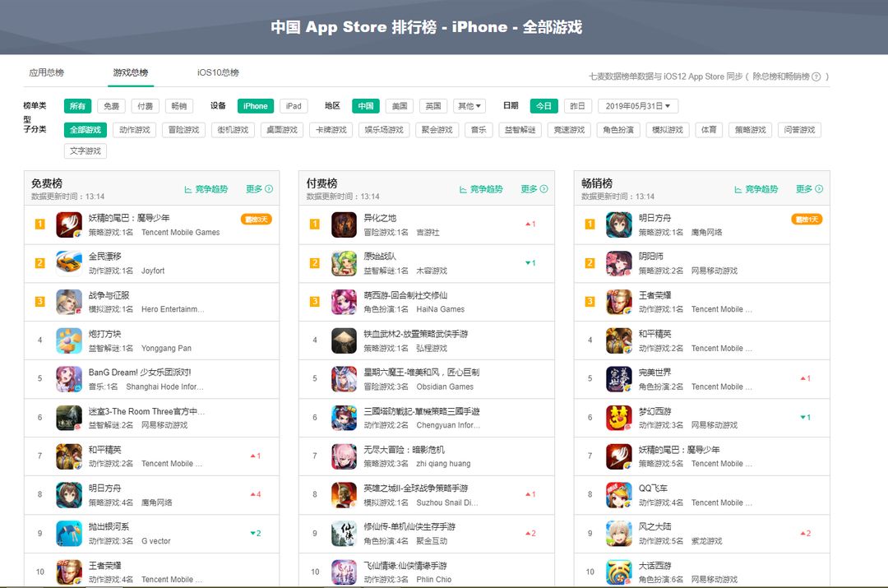The width and height of the screenshot is (888, 588).
Task: Select 动作游戏 subcategory
Action: [135, 130]
